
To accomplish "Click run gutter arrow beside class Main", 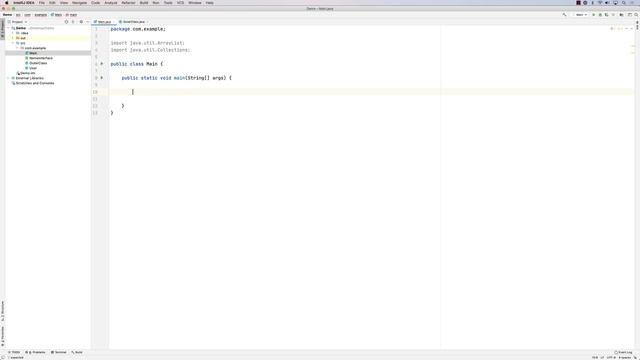I will (x=102, y=64).
